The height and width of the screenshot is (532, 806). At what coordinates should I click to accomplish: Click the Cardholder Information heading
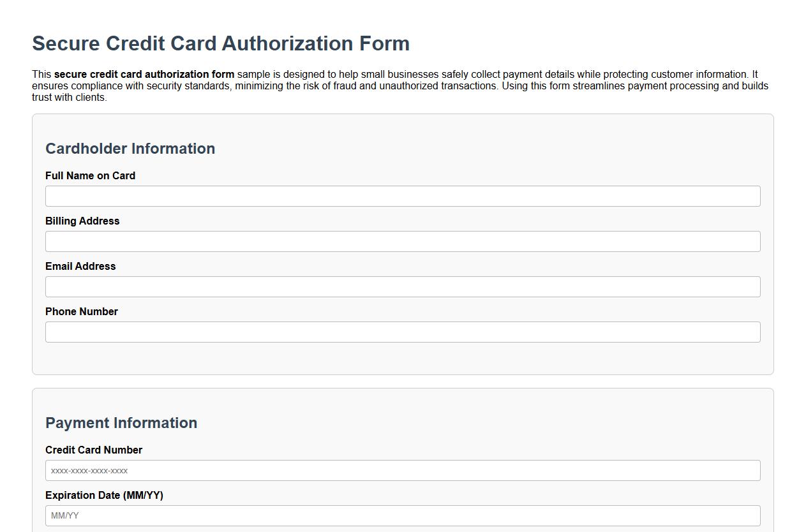coord(130,149)
